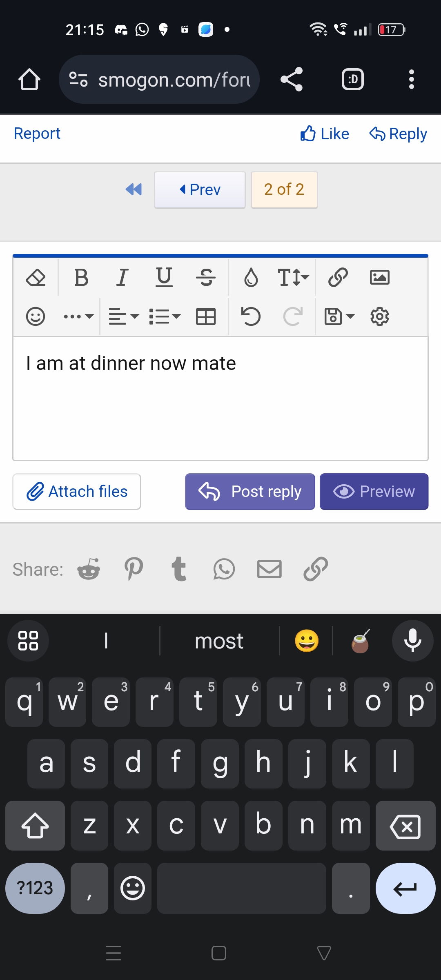The image size is (441, 980).
Task: Share thread on WhatsApp
Action: 224,569
